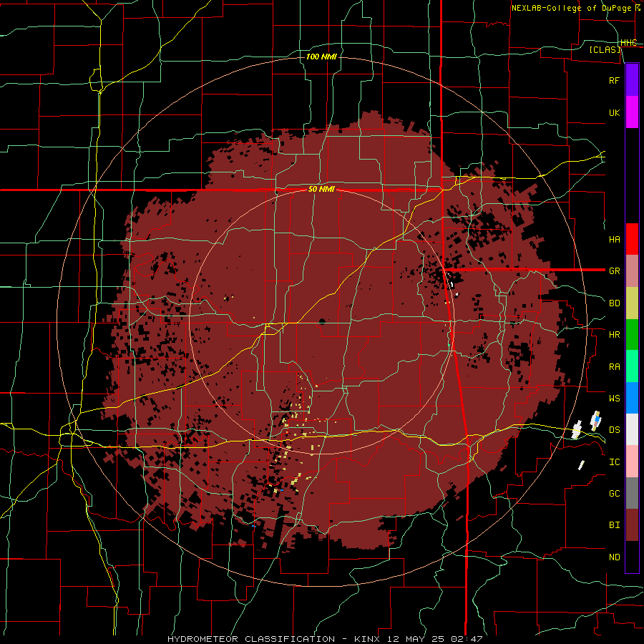Screen dimensions: 644x644
Task: Choose the IC light-pink legend swatch
Action: point(632,462)
